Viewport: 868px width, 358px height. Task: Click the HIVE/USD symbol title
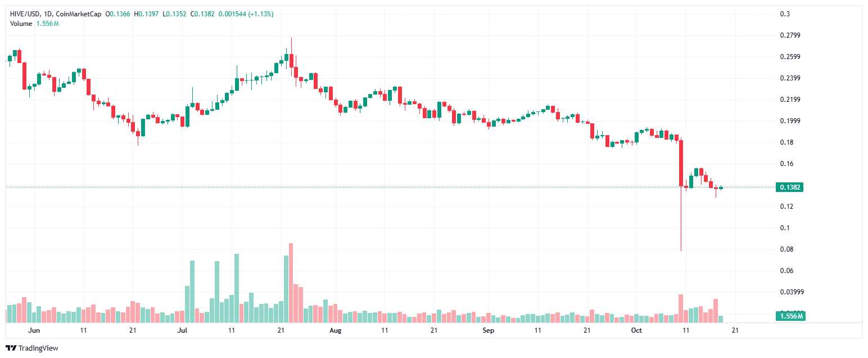[26, 14]
